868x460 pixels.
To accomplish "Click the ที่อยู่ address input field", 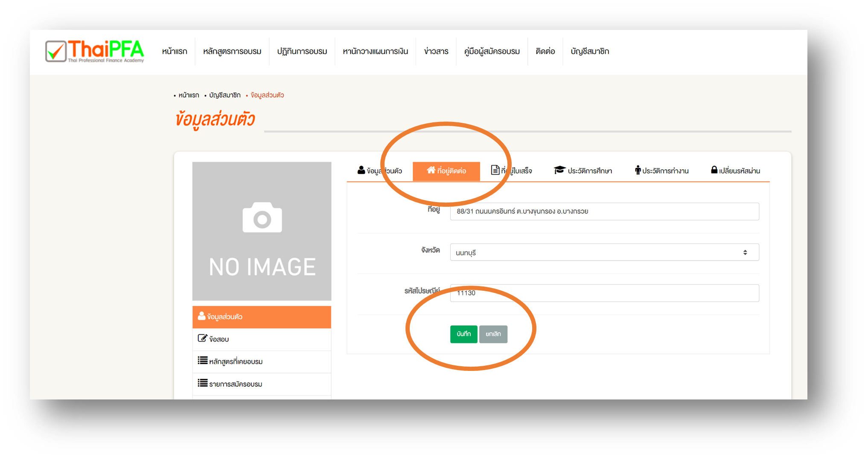I will point(604,211).
